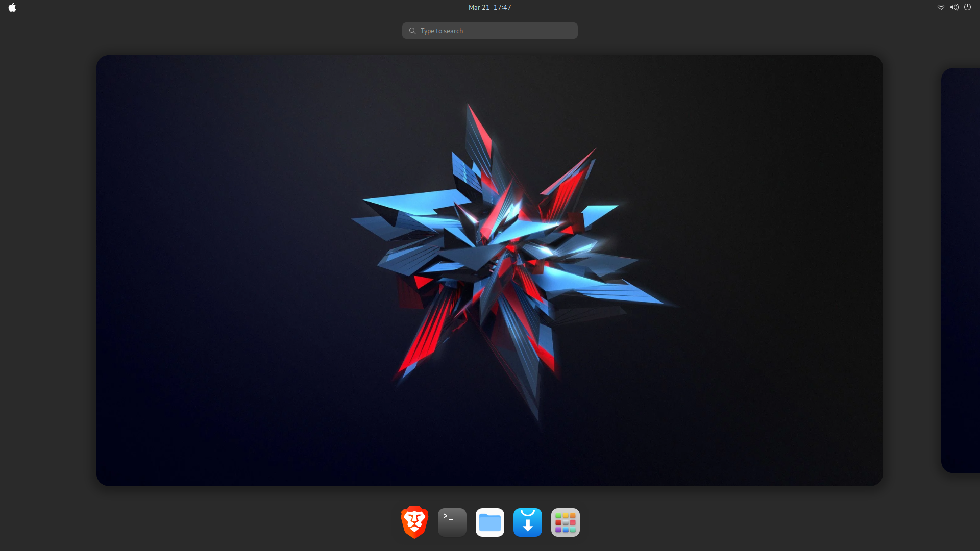Open the software store download icon
The image size is (980, 551).
(x=528, y=522)
